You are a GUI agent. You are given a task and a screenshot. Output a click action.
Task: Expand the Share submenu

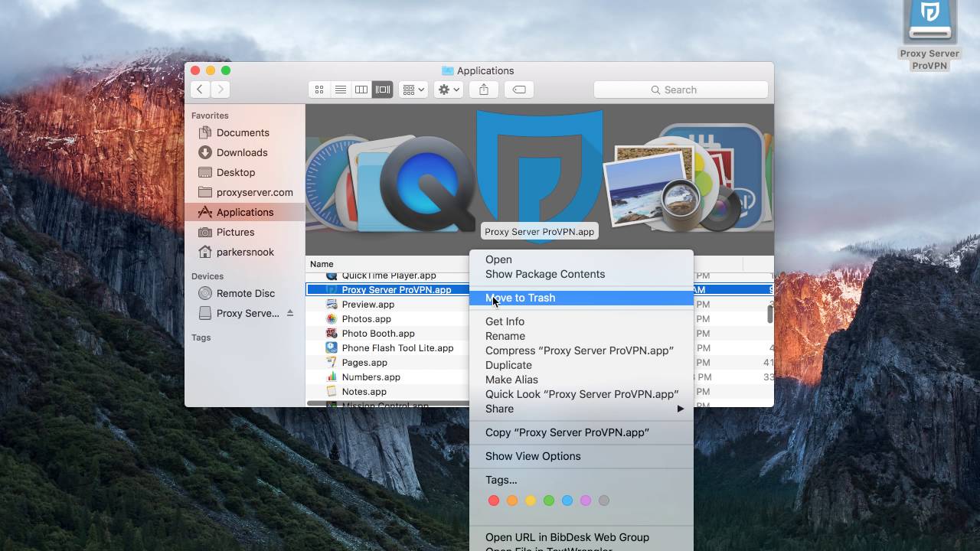pos(581,409)
